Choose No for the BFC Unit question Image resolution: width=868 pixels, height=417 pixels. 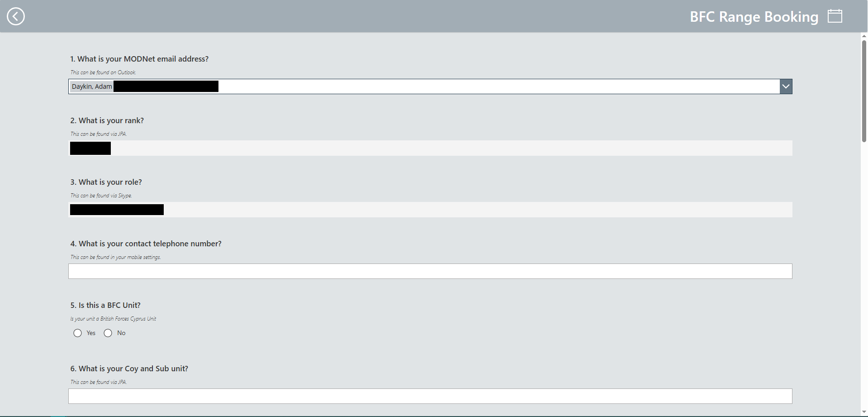(108, 333)
